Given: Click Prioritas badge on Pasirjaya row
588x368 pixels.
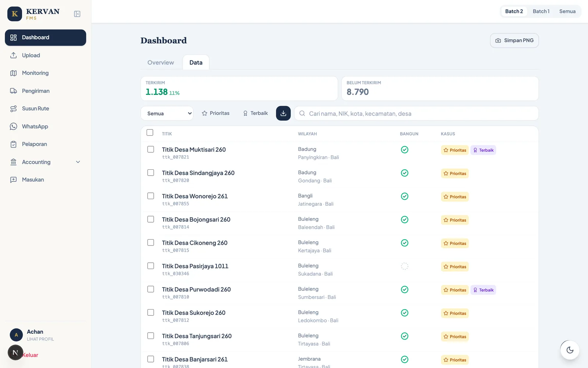Looking at the screenshot, I should [x=455, y=267].
